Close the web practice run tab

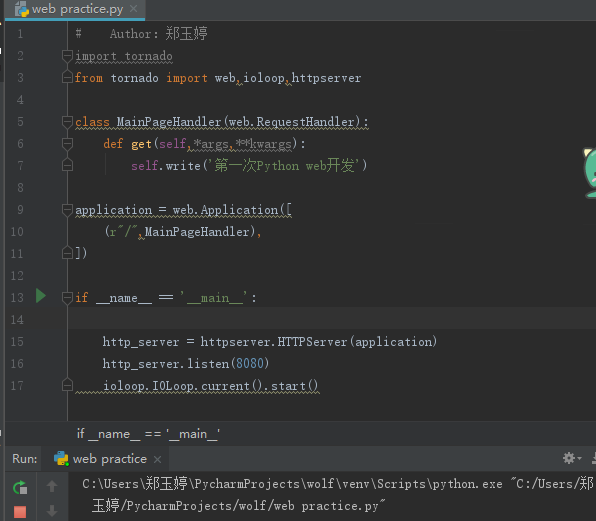[x=157, y=459]
